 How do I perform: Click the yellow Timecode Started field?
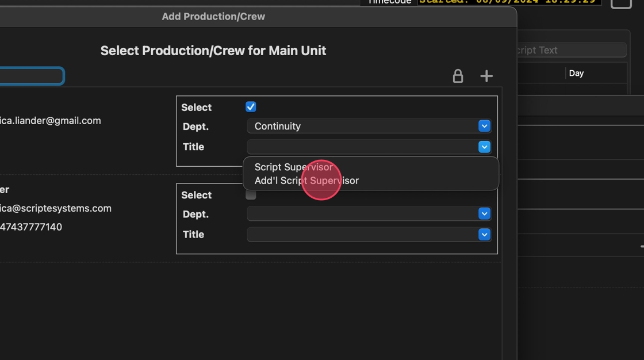pyautogui.click(x=509, y=2)
